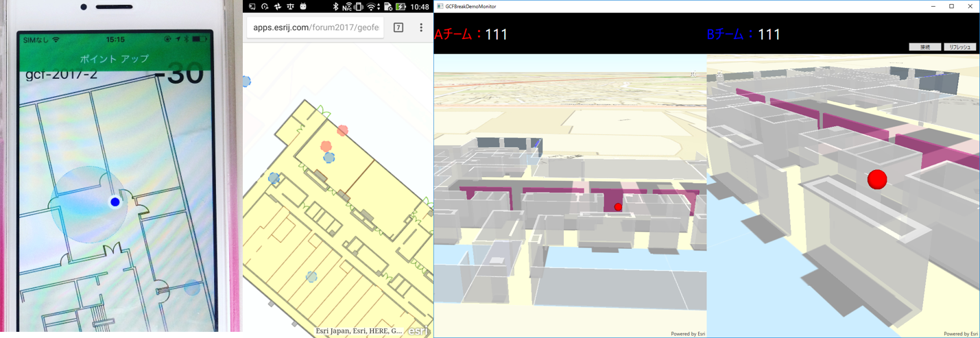Open the Esri Japan attribution text on the browser map

click(x=359, y=331)
